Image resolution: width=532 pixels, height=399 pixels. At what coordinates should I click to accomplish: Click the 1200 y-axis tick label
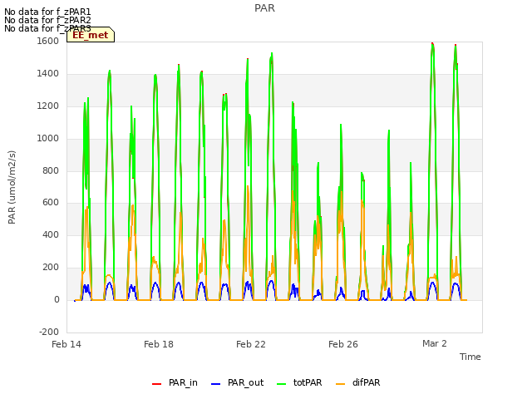point(48,106)
